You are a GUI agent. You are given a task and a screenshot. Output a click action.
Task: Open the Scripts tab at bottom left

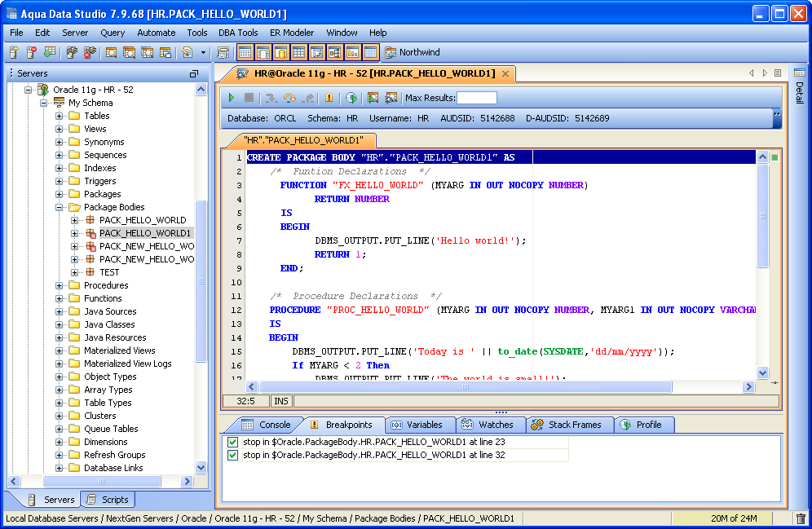[108, 500]
